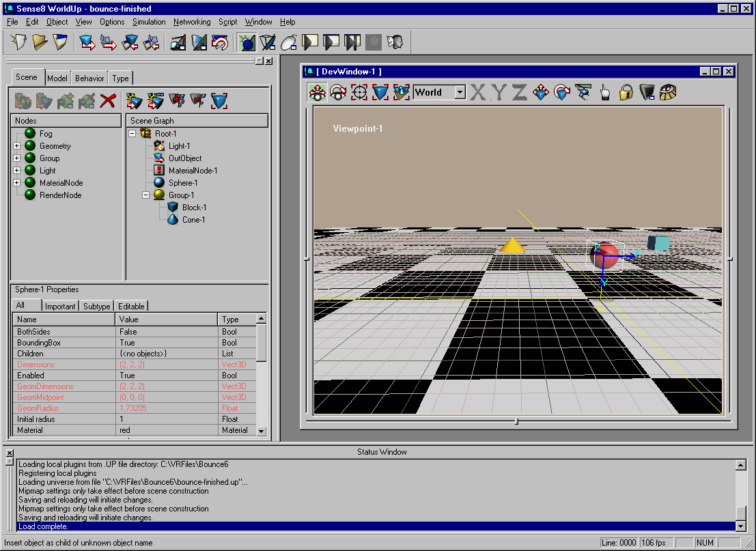The height and width of the screenshot is (551, 756).
Task: Click the New universe icon in main toolbar
Action: (x=19, y=42)
